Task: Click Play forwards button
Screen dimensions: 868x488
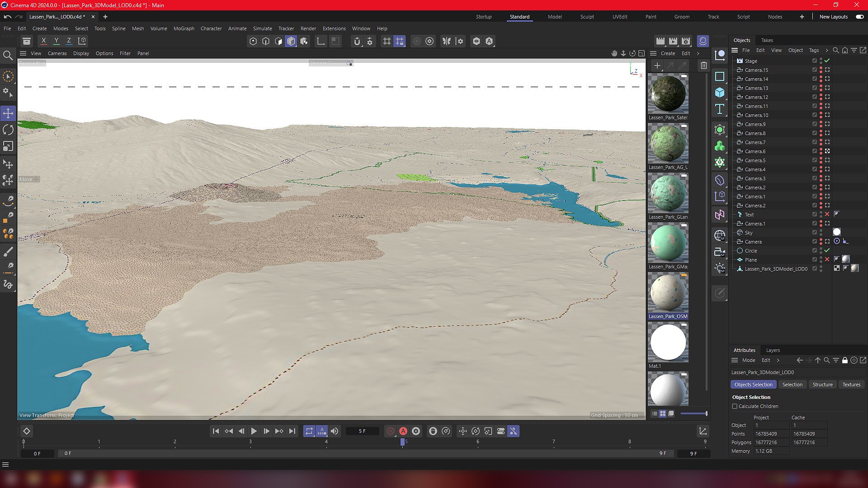Action: click(254, 431)
